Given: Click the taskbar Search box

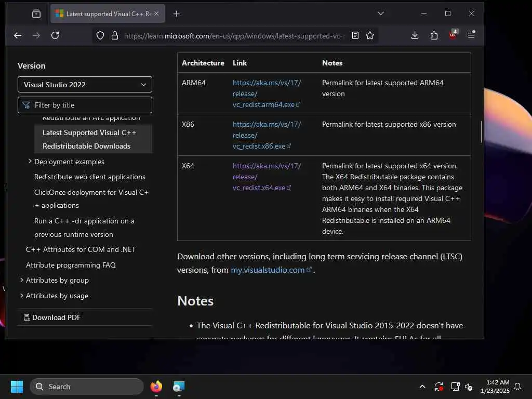Looking at the screenshot, I should (87, 387).
